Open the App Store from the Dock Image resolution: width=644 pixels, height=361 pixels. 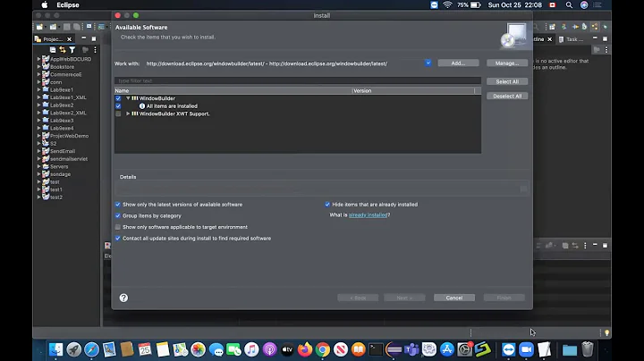tap(447, 349)
